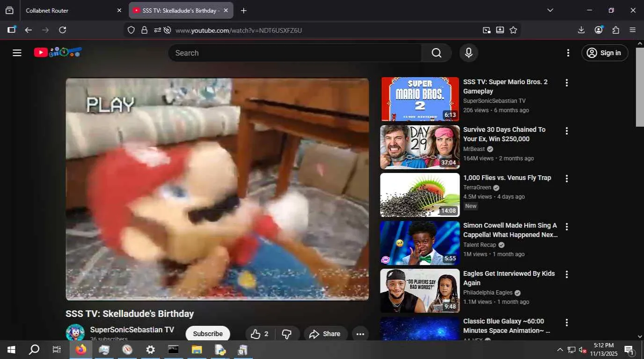Close the Collabnet Router tab
644x359 pixels.
[x=119, y=10]
